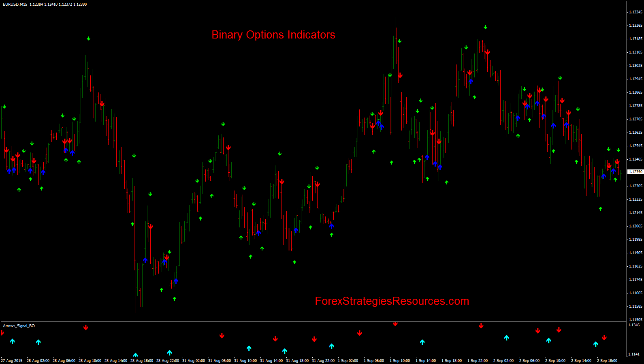Click the 28 Aug 18:00 time label
The image size is (644, 364).
pos(142,361)
